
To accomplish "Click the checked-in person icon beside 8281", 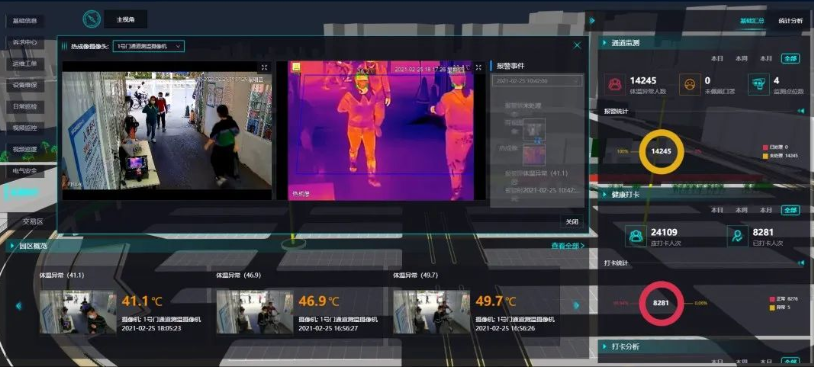I will tap(737, 236).
